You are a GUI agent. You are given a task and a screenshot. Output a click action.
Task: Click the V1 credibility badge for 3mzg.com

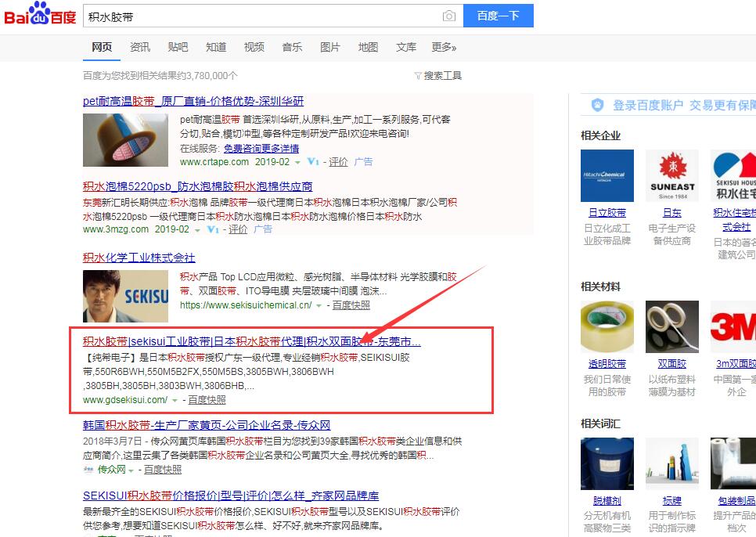213,229
